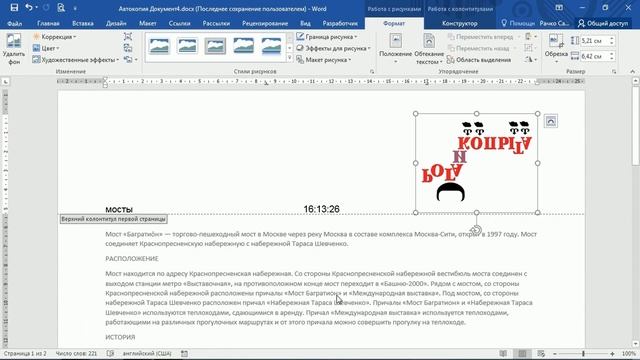Screen dimensions: 640x360
Task: Open the Художественные эффекты dropdown
Action: click(76, 60)
